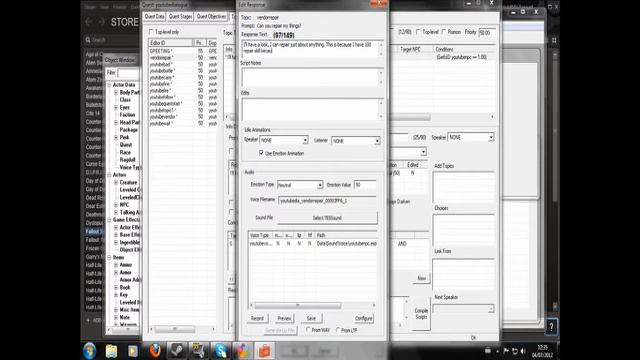Click Script Notes text field
This screenshot has height=360, width=640.
click(x=310, y=78)
